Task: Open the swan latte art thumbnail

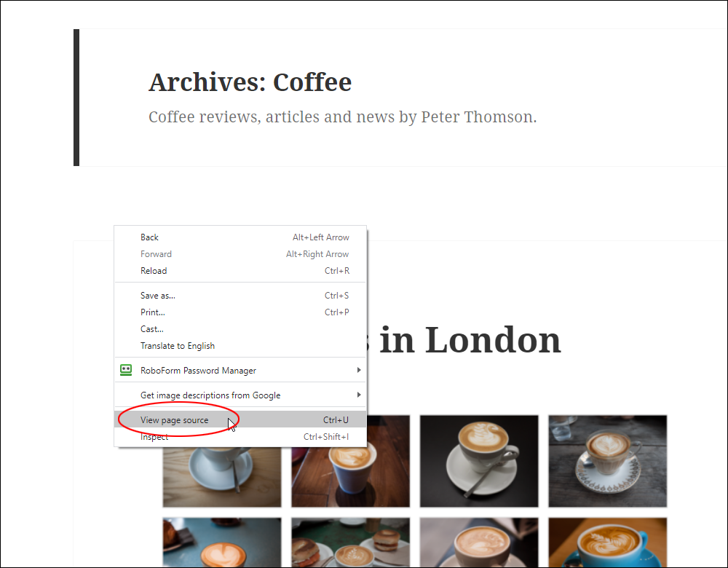Action: coord(479,461)
